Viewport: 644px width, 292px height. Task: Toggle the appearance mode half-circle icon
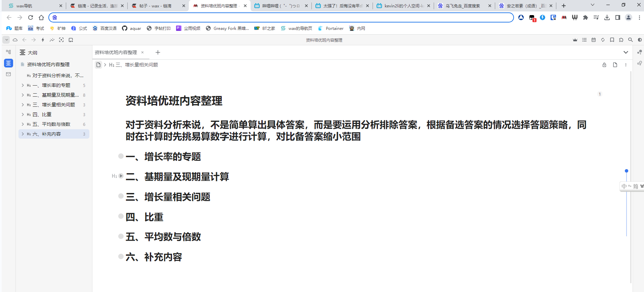[640, 40]
